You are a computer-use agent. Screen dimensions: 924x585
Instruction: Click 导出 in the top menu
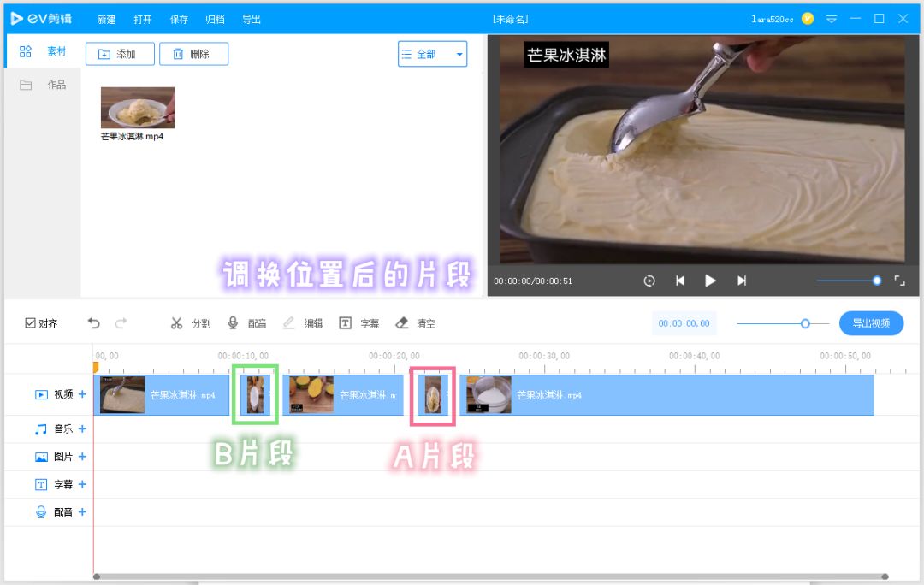(252, 20)
